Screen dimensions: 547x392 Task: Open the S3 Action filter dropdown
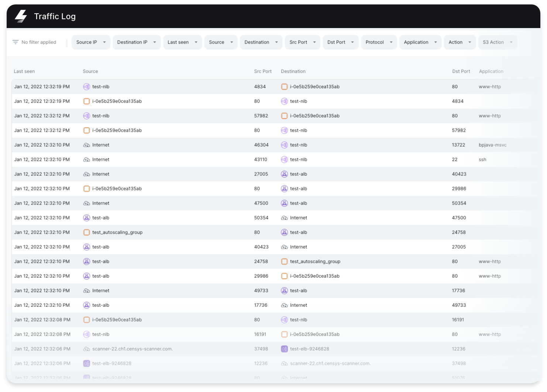pyautogui.click(x=498, y=42)
